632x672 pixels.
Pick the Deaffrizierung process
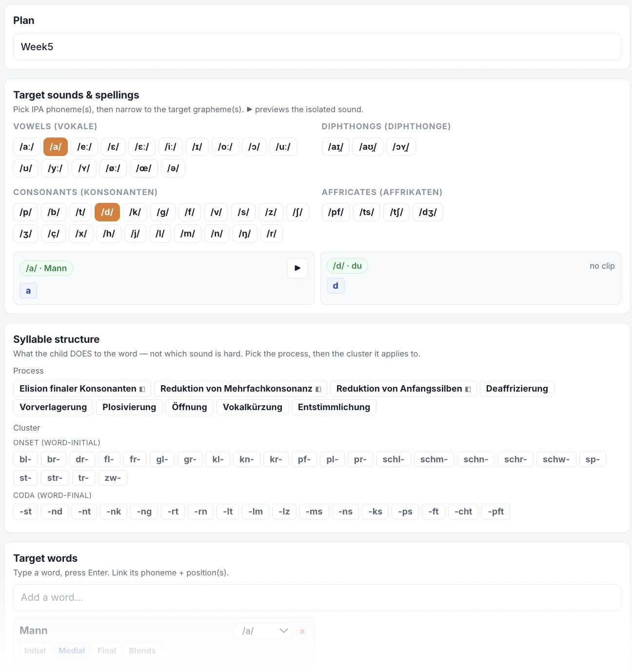coord(517,389)
